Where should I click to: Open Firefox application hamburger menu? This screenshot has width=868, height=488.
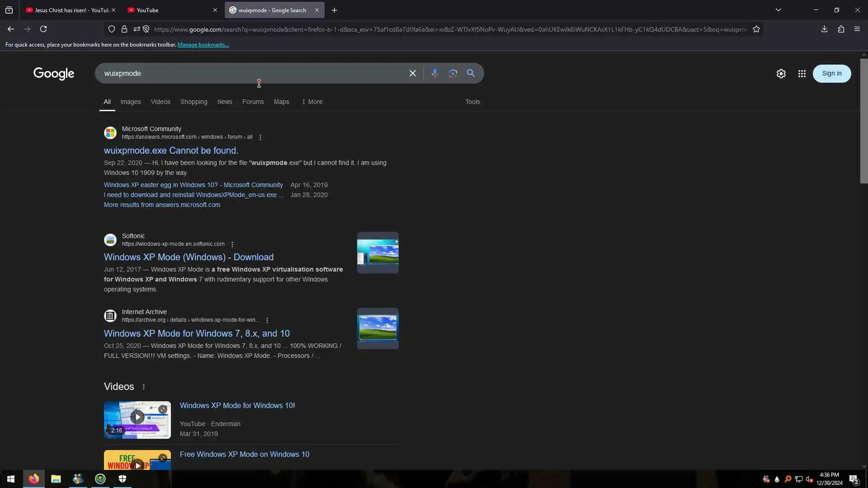point(857,29)
